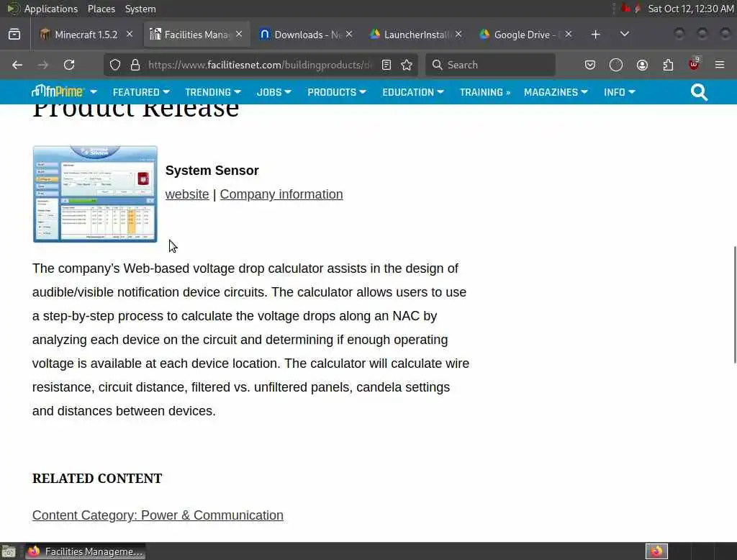Close the Downloads tab

[349, 35]
